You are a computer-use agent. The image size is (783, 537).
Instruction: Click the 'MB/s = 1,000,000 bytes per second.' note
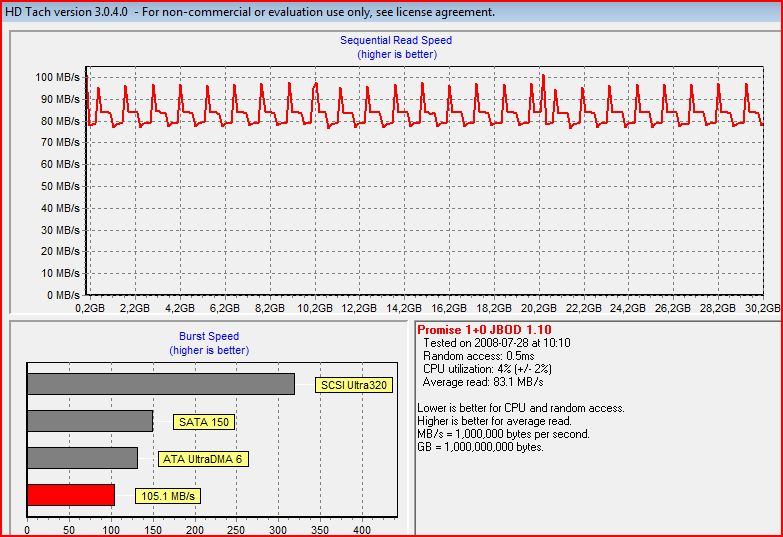(x=503, y=434)
